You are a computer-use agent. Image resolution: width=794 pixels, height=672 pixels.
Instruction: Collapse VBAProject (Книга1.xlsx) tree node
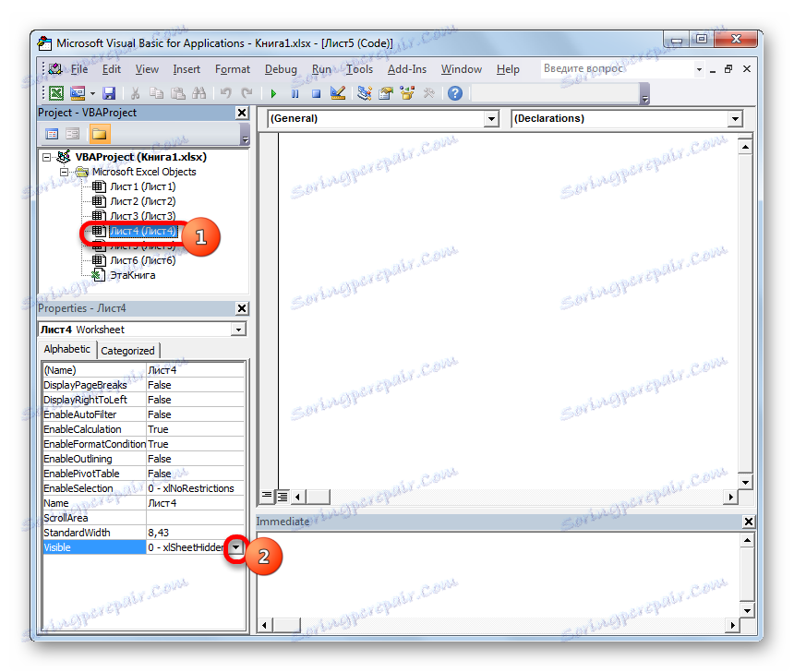point(46,158)
